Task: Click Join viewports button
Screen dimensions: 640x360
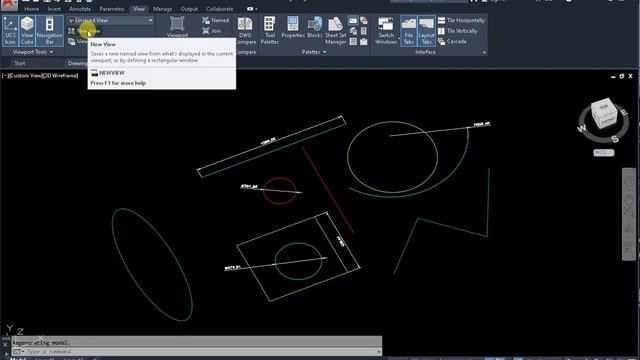Action: (x=212, y=31)
